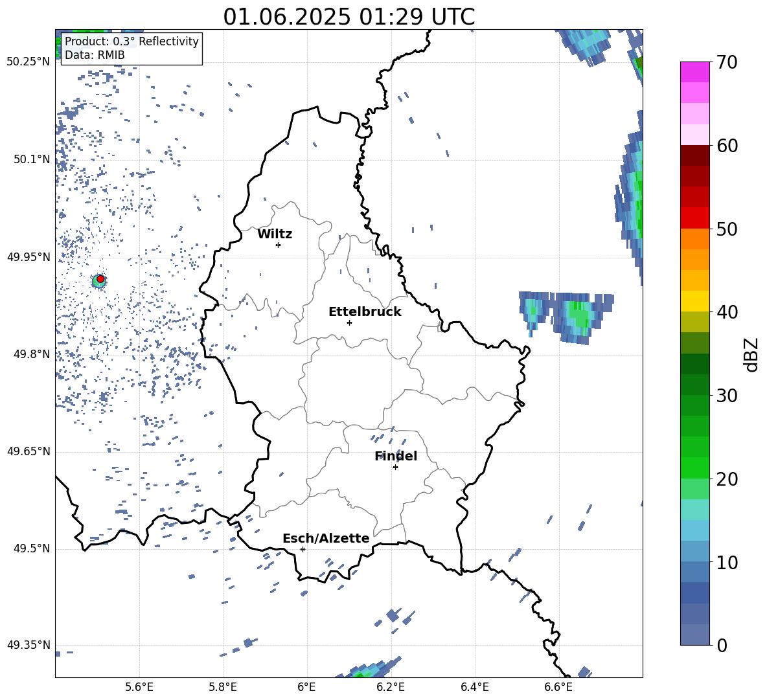
Task: Click the yellow 40 dBZ colorbar segment
Action: point(694,301)
